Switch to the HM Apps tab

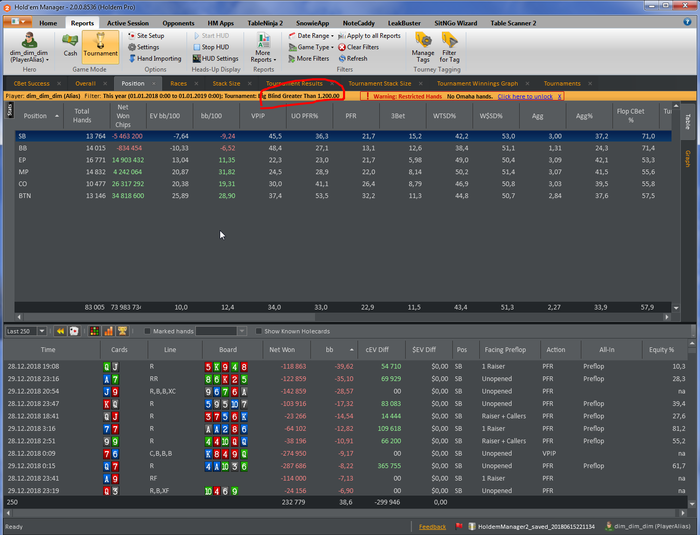click(221, 23)
